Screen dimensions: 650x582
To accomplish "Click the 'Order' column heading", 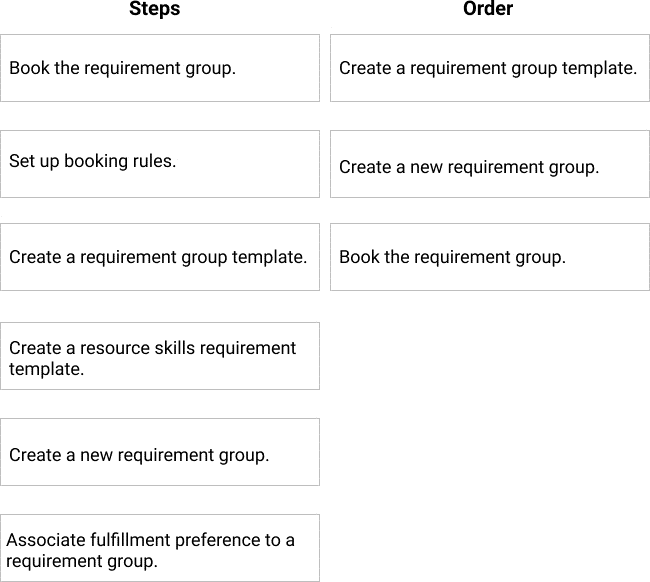I will tap(488, 9).
